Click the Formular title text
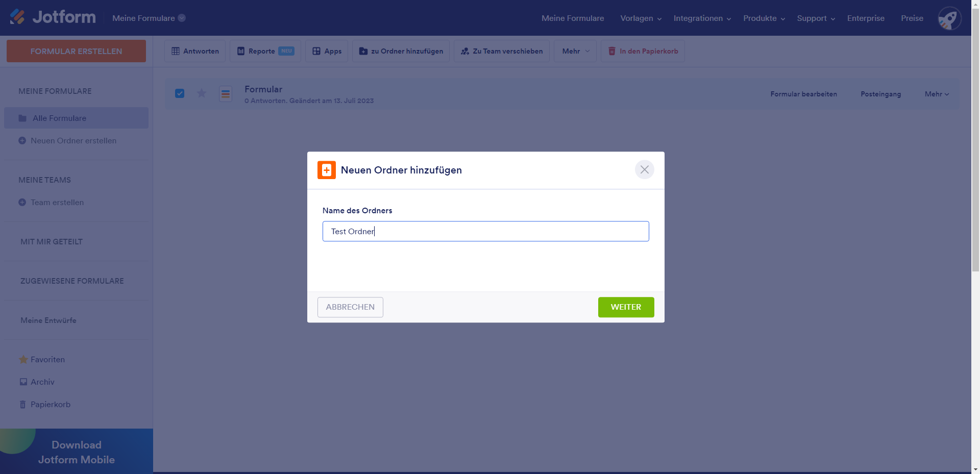The height and width of the screenshot is (474, 980). pos(263,89)
